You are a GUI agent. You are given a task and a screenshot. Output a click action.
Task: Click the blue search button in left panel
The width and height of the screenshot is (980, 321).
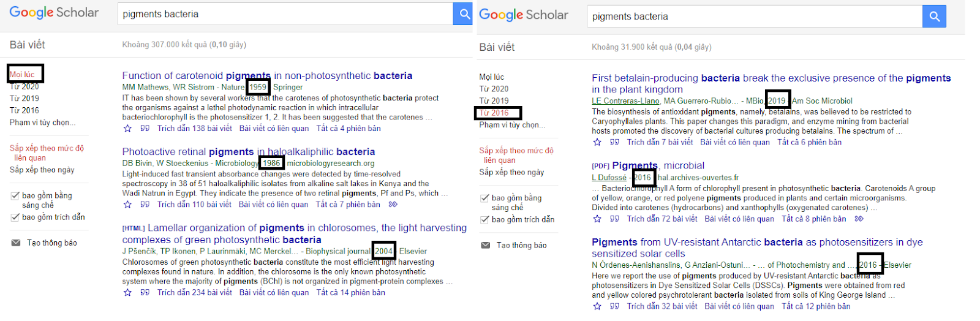tap(462, 14)
